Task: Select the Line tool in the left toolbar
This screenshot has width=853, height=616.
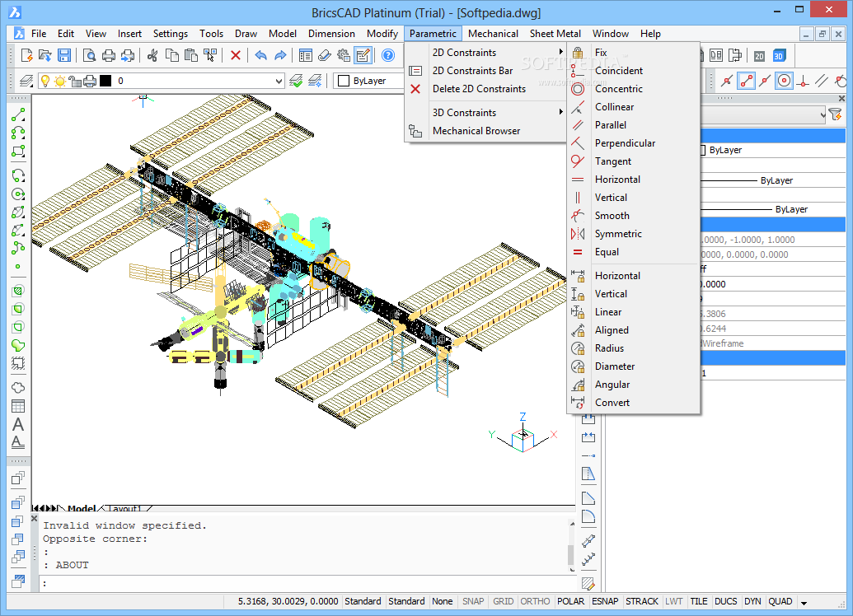Action: [18, 114]
